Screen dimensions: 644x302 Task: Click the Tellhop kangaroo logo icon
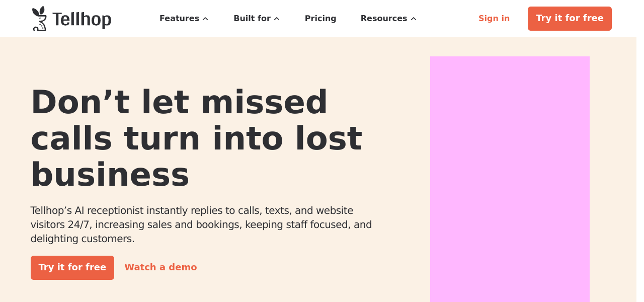pos(39,19)
